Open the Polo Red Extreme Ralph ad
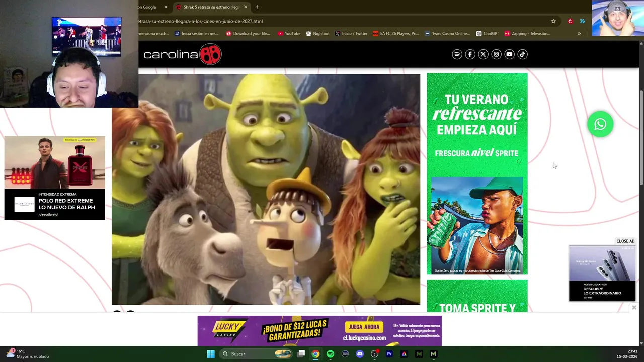 tap(54, 177)
